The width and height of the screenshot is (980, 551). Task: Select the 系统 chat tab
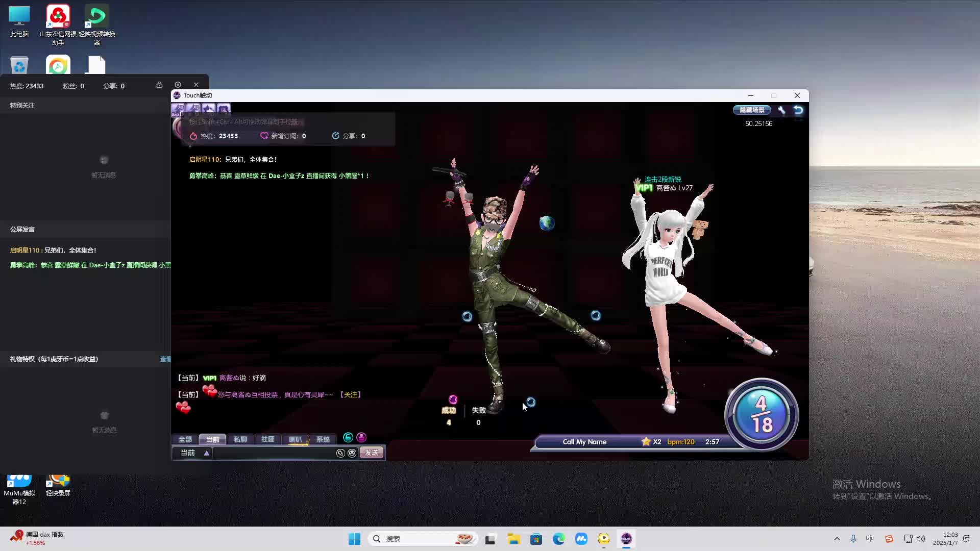(323, 439)
